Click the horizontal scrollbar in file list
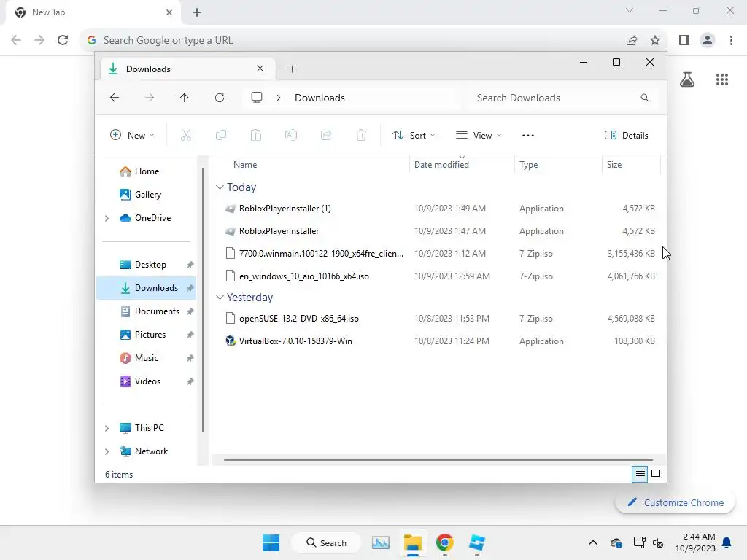The height and width of the screenshot is (560, 747). [438, 460]
